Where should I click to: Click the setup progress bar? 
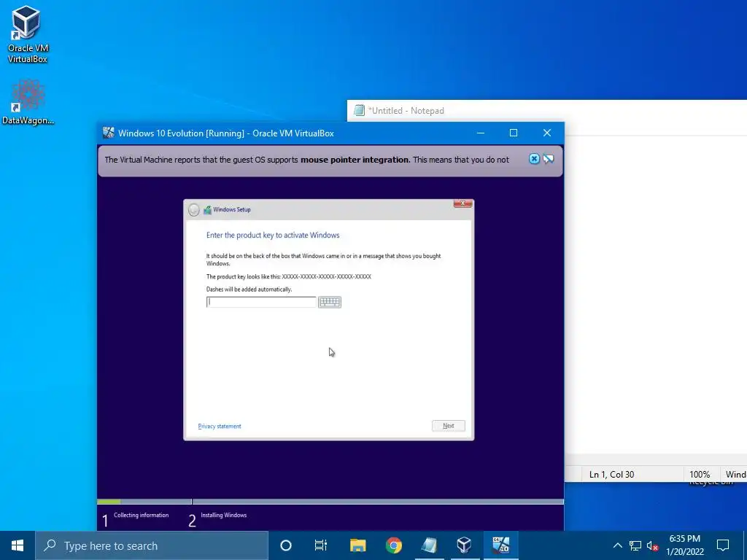pos(330,502)
